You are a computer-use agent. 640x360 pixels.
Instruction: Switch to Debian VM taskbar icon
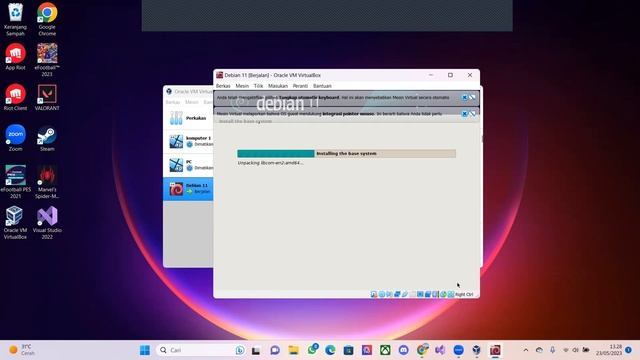(495, 350)
